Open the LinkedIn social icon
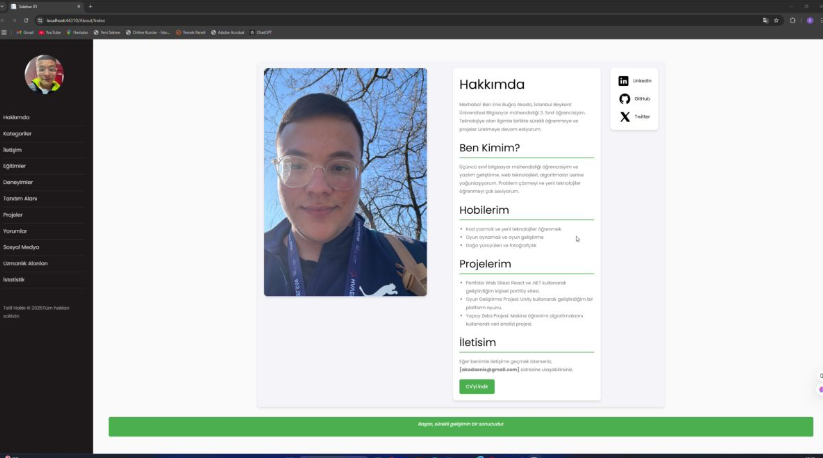The height and width of the screenshot is (458, 823). click(623, 81)
